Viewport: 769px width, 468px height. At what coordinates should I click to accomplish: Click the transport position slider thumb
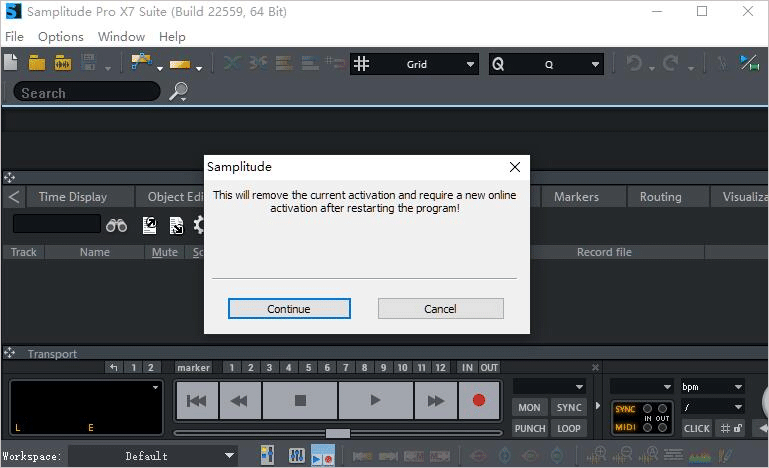(x=338, y=433)
